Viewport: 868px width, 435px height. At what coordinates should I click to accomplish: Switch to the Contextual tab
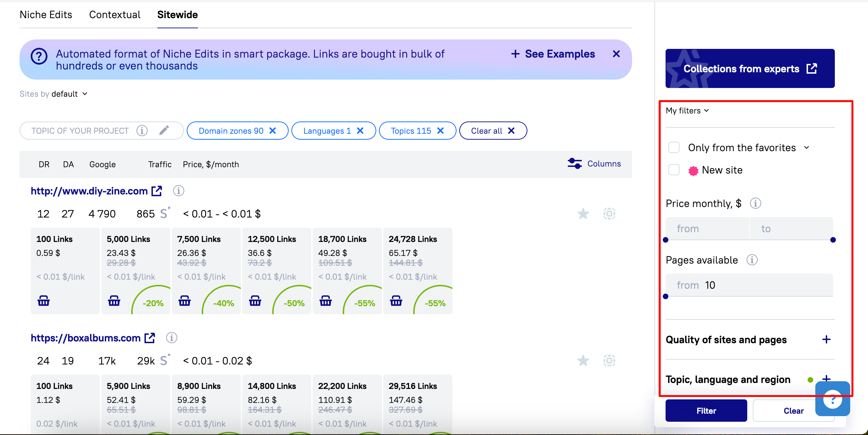[x=115, y=15]
